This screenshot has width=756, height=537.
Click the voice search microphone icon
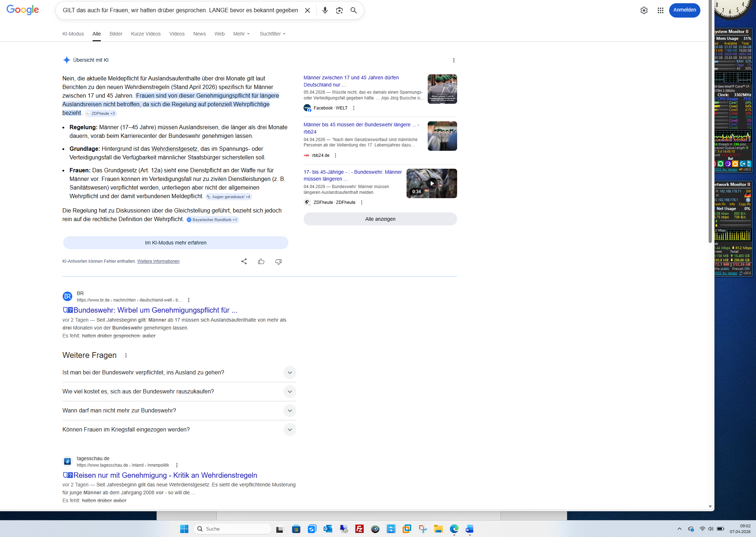(325, 10)
